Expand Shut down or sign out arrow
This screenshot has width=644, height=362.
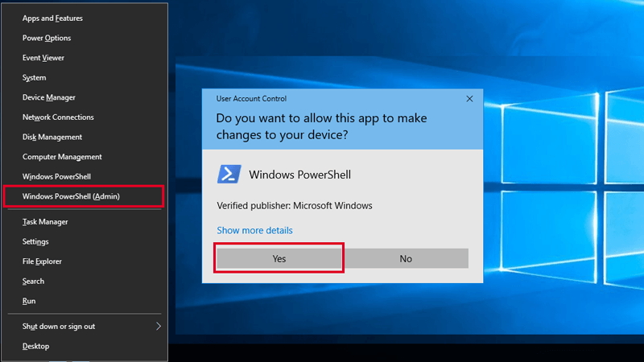click(x=159, y=327)
